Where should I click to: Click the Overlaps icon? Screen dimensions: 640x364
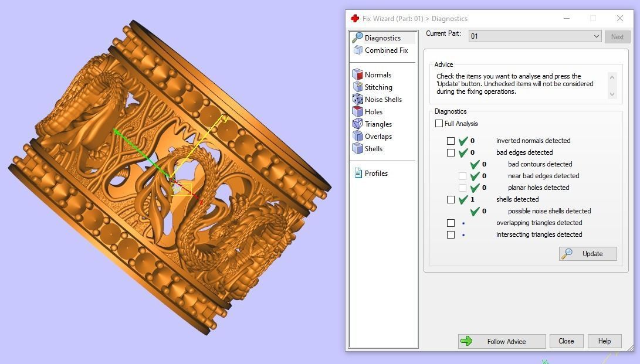pos(358,136)
